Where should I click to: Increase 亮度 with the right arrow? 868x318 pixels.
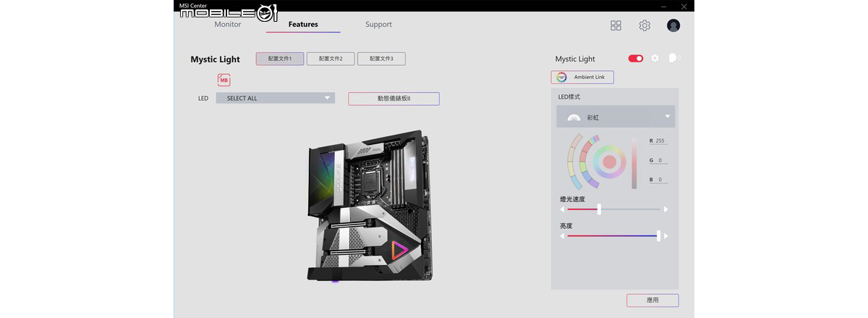(x=666, y=236)
